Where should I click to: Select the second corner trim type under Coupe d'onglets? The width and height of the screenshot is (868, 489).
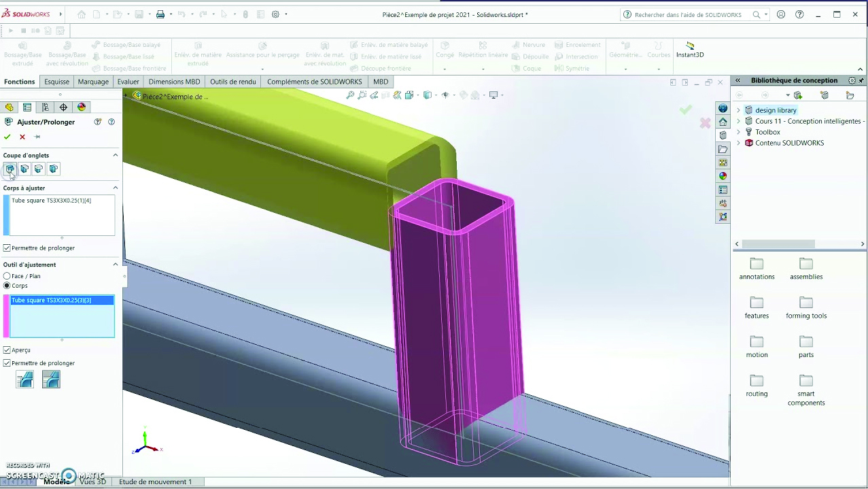click(x=24, y=169)
